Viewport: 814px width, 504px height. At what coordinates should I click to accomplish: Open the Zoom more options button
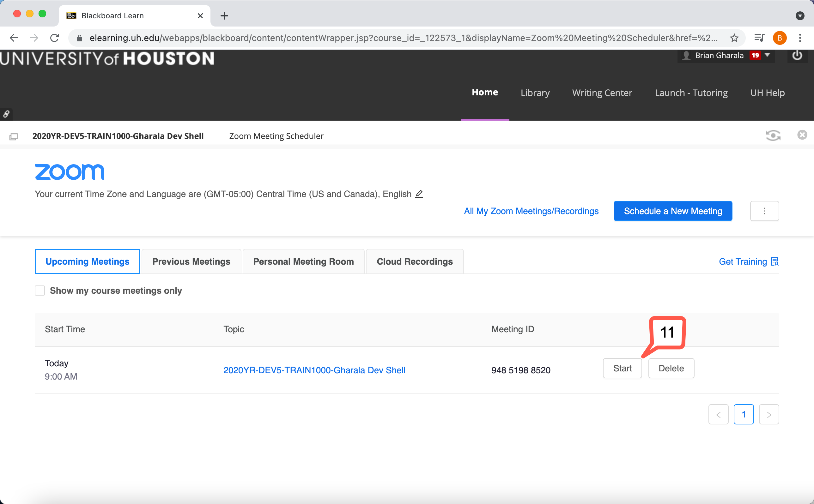click(764, 211)
